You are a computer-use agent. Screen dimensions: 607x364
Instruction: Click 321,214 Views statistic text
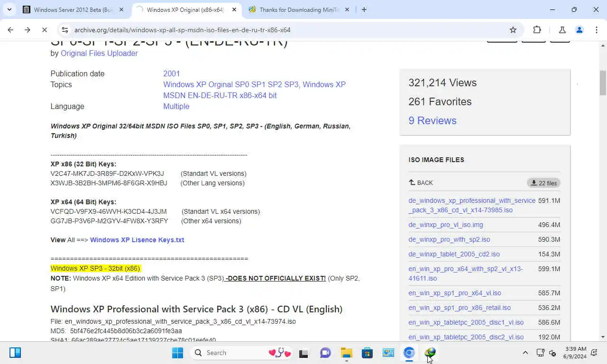pyautogui.click(x=442, y=82)
